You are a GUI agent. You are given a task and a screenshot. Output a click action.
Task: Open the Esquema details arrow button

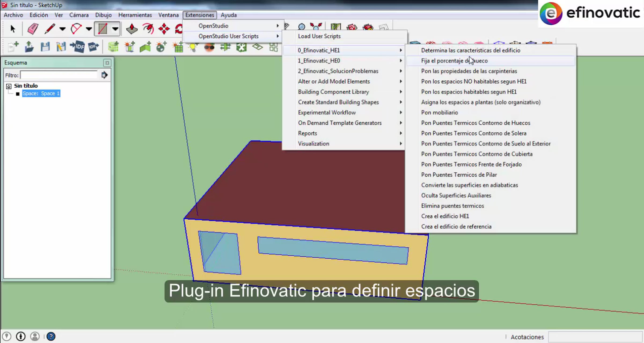click(x=104, y=75)
